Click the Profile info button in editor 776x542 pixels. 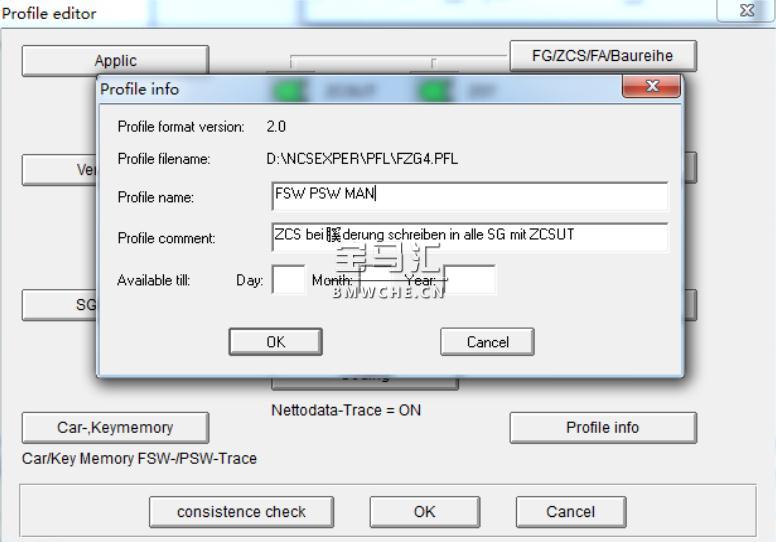pos(603,427)
